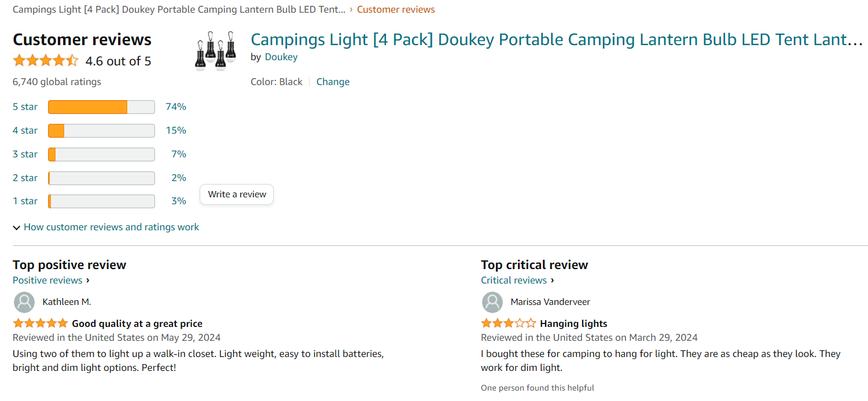Viewport: 868px width, 401px height.
Task: Click Change next to Color: Black
Action: click(333, 82)
